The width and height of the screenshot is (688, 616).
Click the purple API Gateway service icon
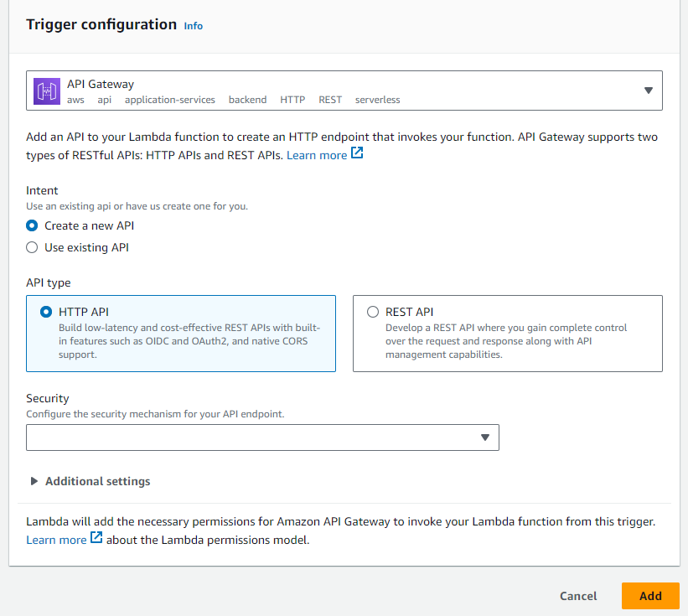click(x=47, y=91)
